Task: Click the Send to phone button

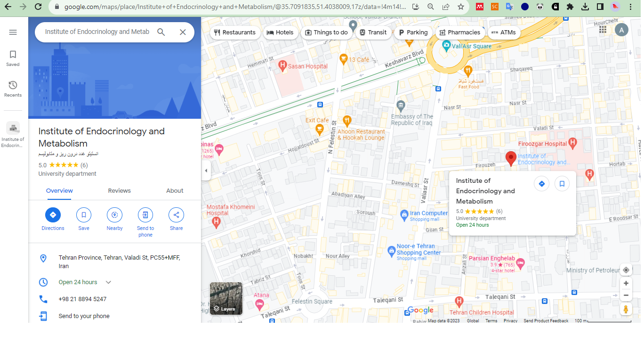Action: pyautogui.click(x=145, y=215)
